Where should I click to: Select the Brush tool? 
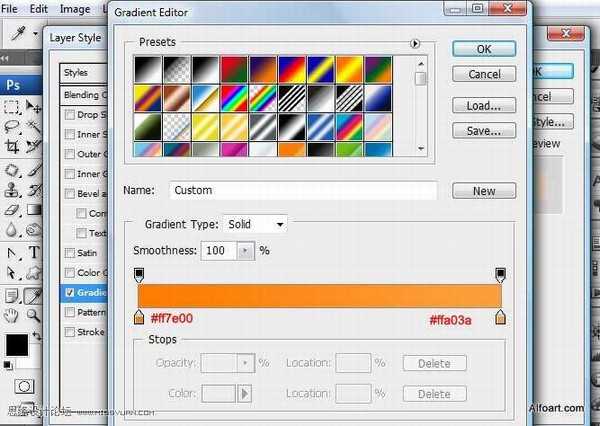(x=33, y=170)
